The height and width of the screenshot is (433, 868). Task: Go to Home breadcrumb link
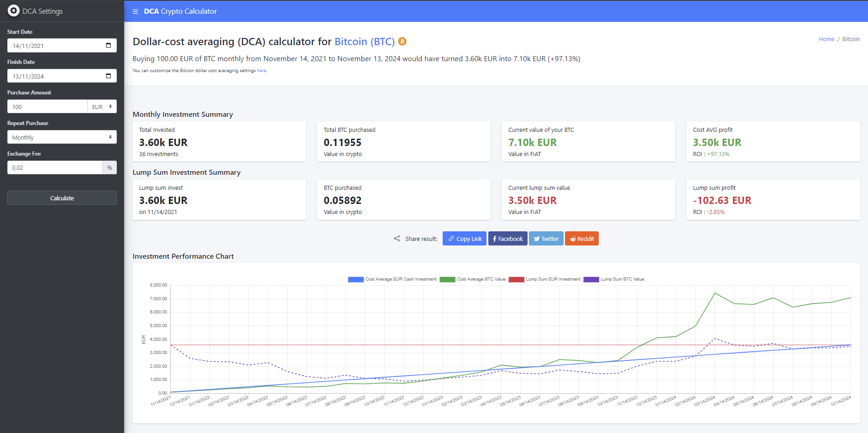point(826,39)
